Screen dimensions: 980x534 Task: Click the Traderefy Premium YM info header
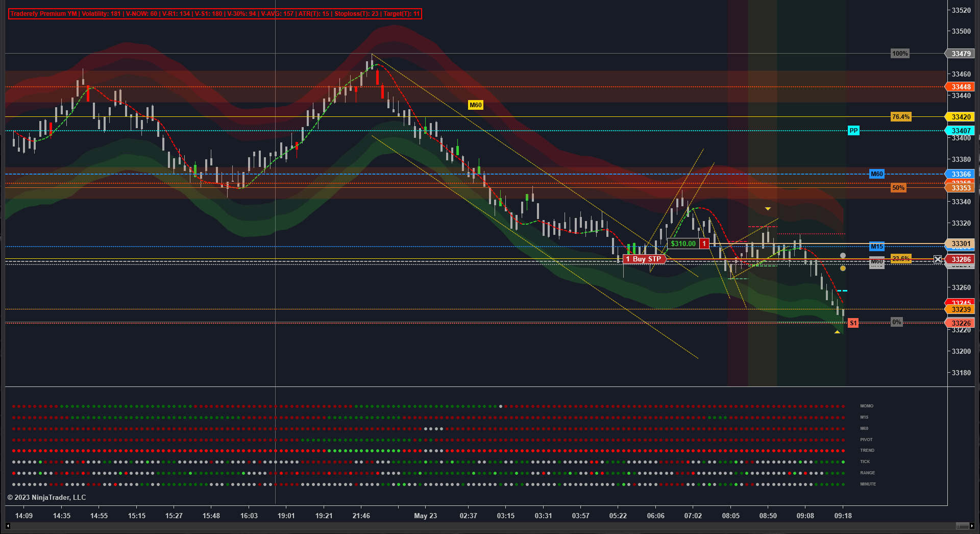(x=215, y=14)
